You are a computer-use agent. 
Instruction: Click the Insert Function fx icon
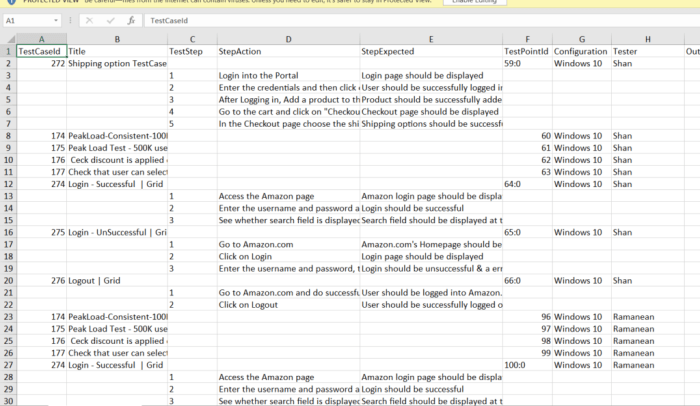click(x=131, y=21)
